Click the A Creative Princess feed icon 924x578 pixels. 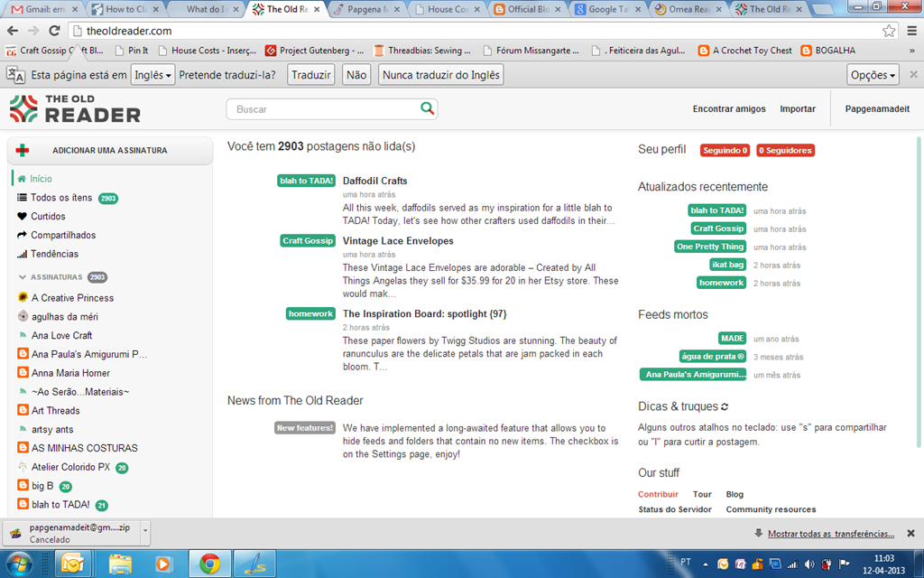click(23, 297)
